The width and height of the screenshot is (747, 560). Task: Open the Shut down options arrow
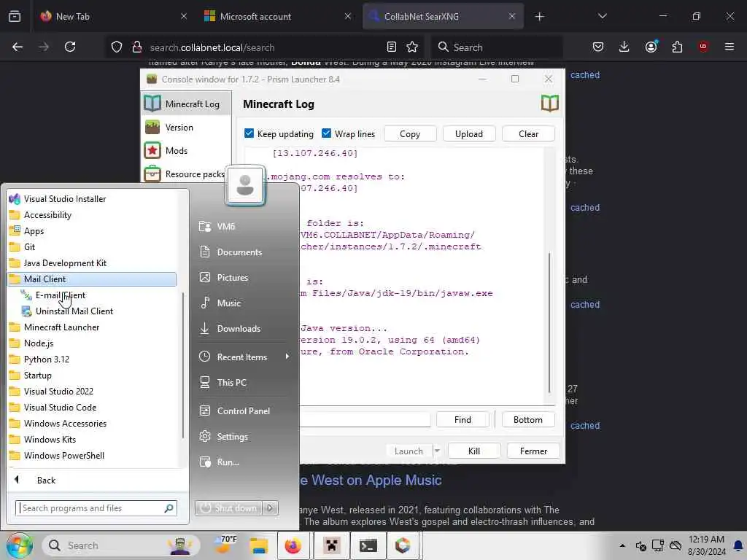(x=270, y=508)
